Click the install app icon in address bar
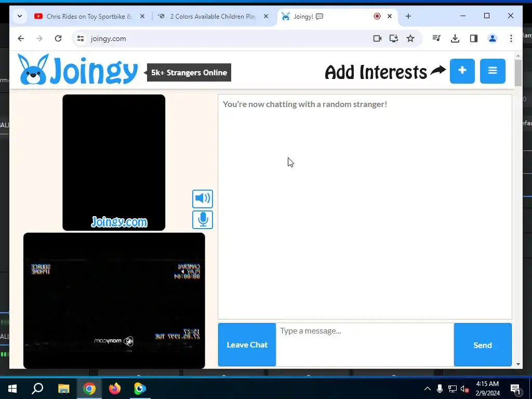Viewport: 532px width, 399px height. pyautogui.click(x=394, y=38)
